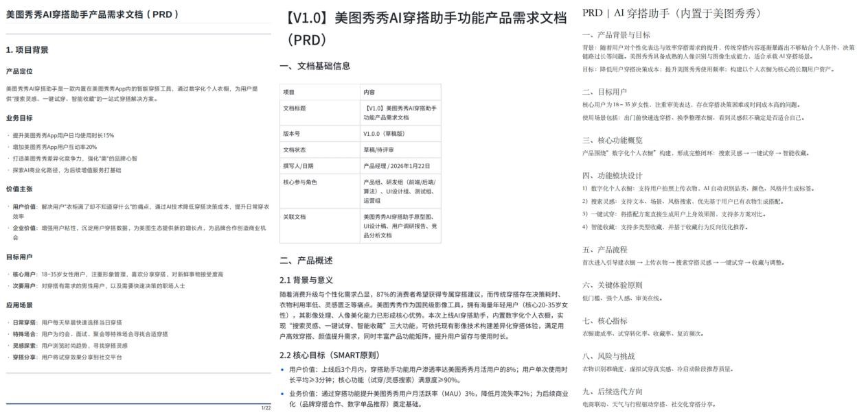Click the "价值主张" subheading

click(19, 189)
